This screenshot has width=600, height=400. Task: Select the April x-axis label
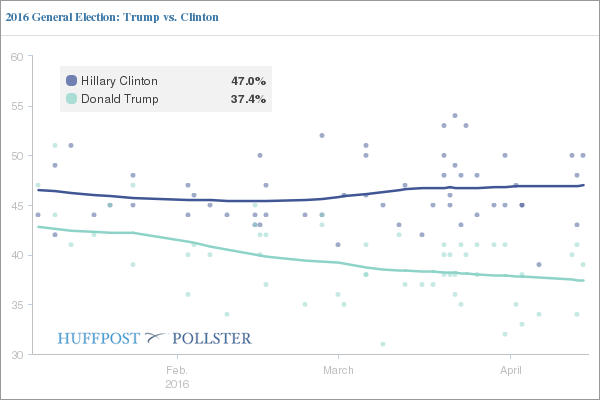pyautogui.click(x=510, y=370)
